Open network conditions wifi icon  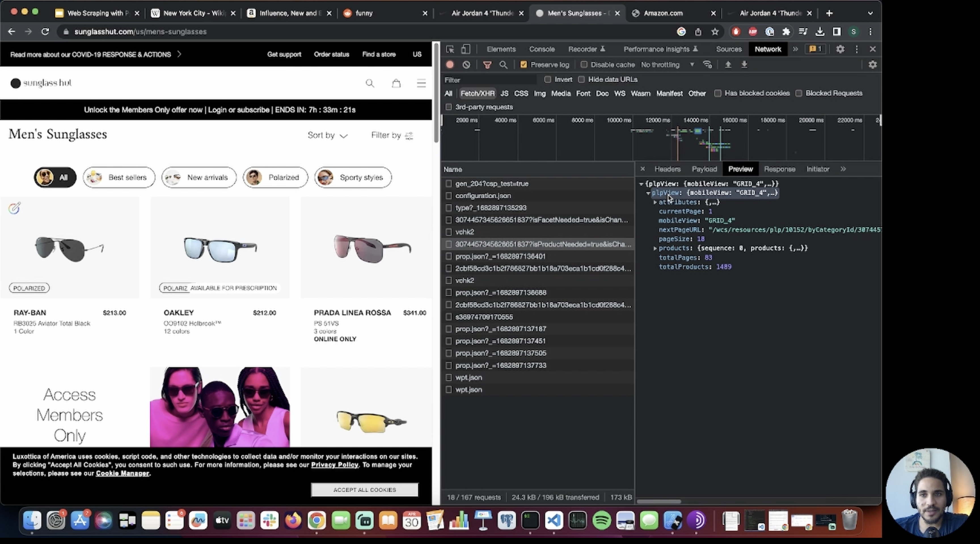707,65
